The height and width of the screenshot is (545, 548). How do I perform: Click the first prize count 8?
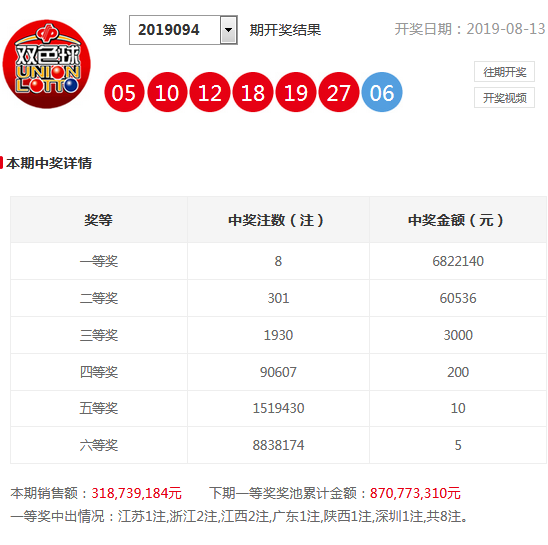click(x=278, y=261)
